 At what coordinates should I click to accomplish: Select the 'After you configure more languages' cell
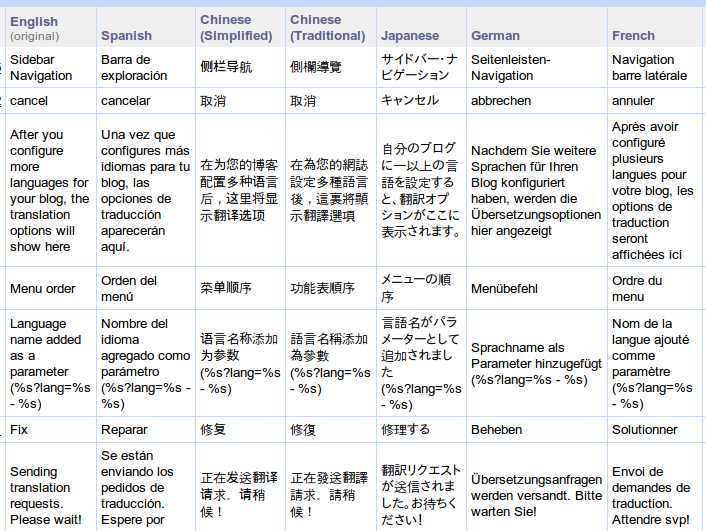(x=50, y=191)
